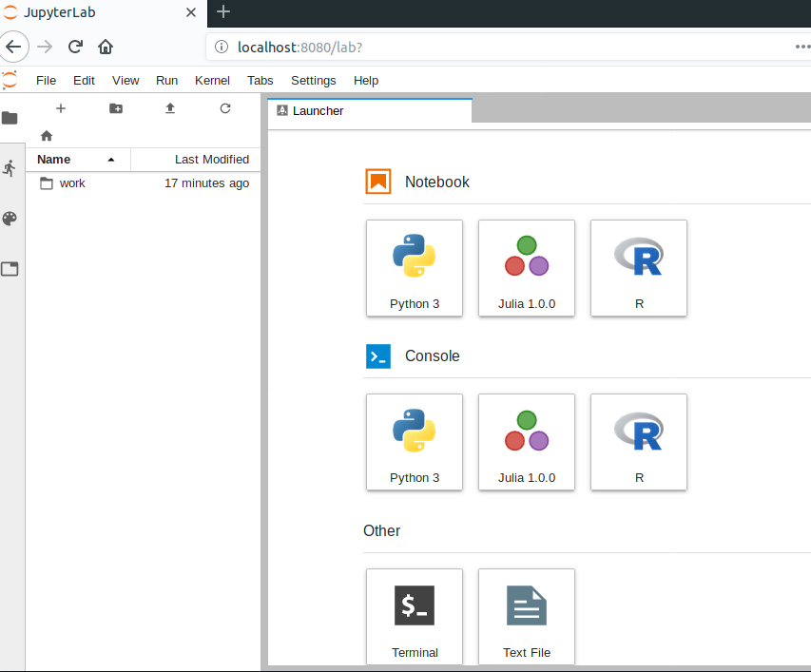
Task: Click the Upload Files arrow icon
Action: tap(170, 108)
